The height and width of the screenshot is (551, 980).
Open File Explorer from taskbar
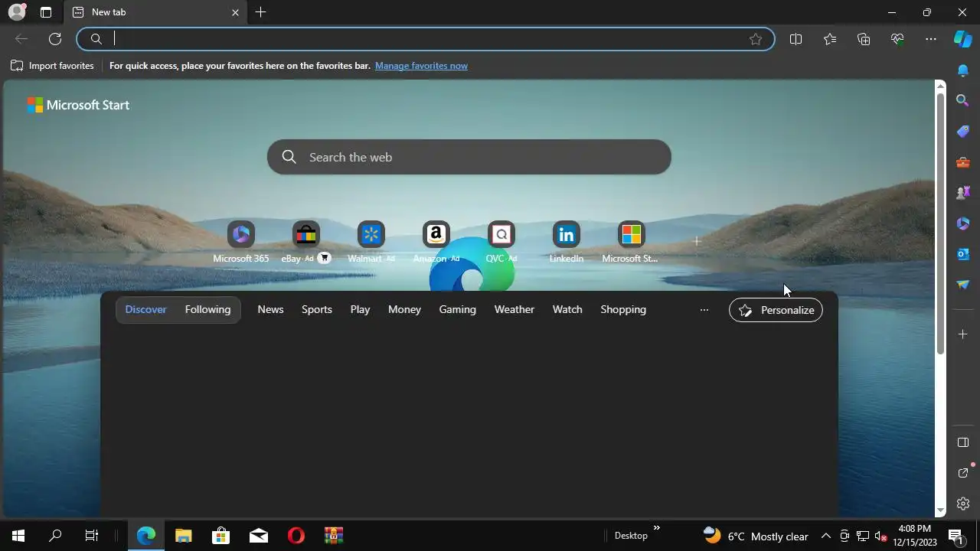click(x=184, y=536)
